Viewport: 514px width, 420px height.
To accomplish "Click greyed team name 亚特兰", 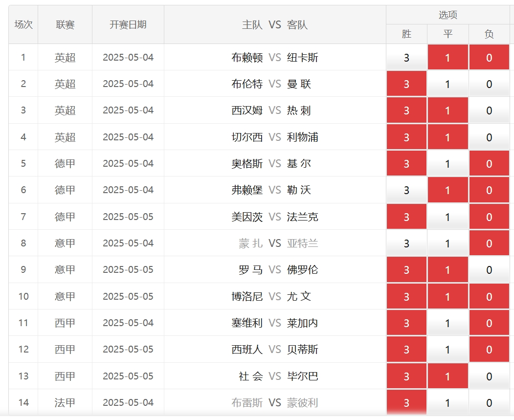I will [x=302, y=243].
